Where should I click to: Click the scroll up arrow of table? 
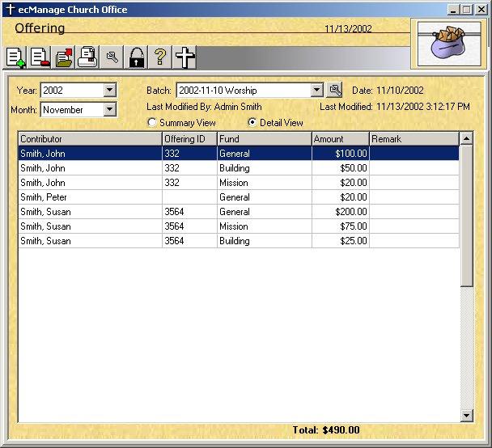[467, 138]
